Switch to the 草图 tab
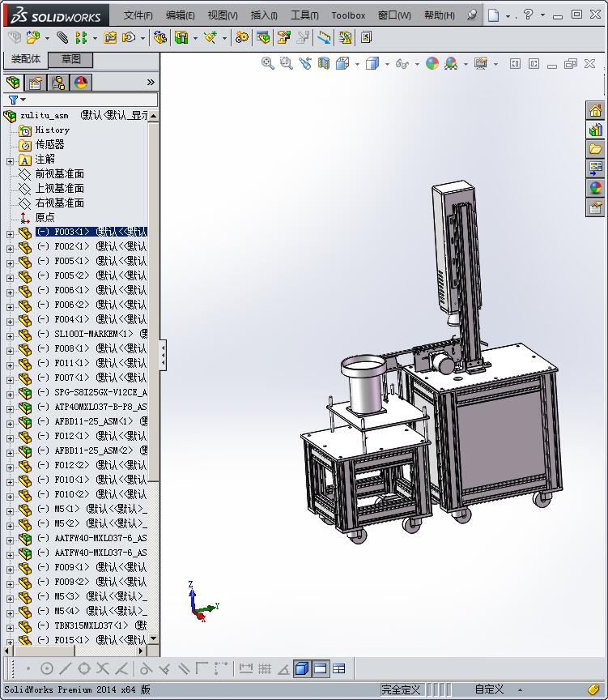 (71, 59)
